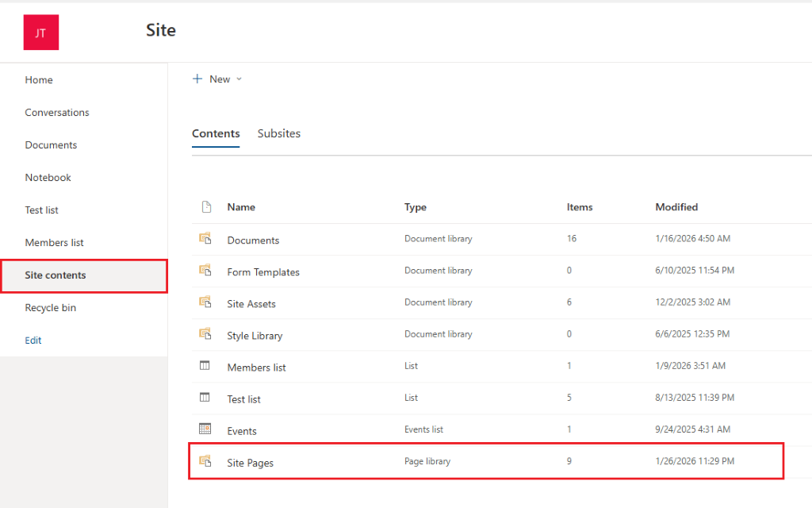
Task: Click the Style Library icon
Action: point(205,334)
